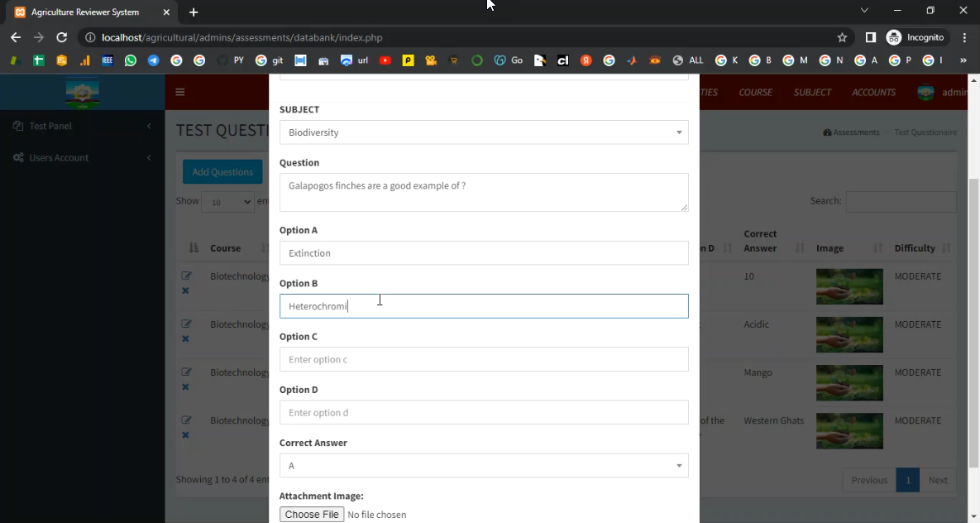980x523 pixels.
Task: Expand Test Panel sidebar menu
Action: pyautogui.click(x=82, y=126)
